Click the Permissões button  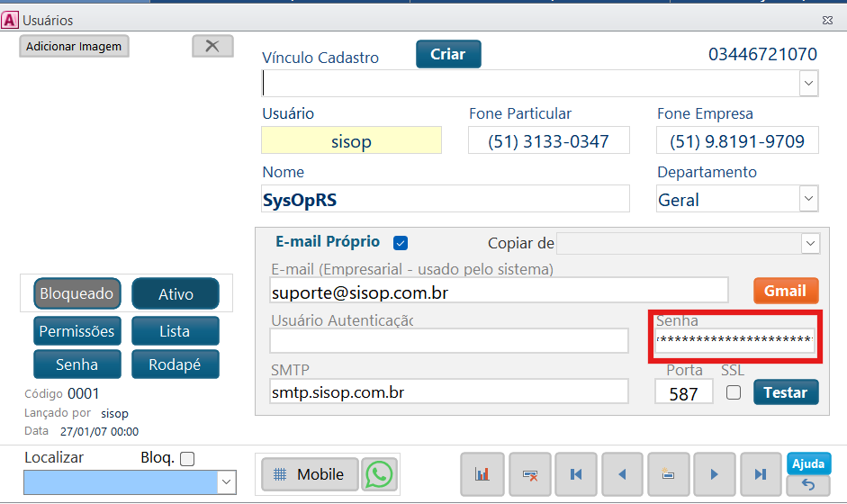click(x=77, y=331)
